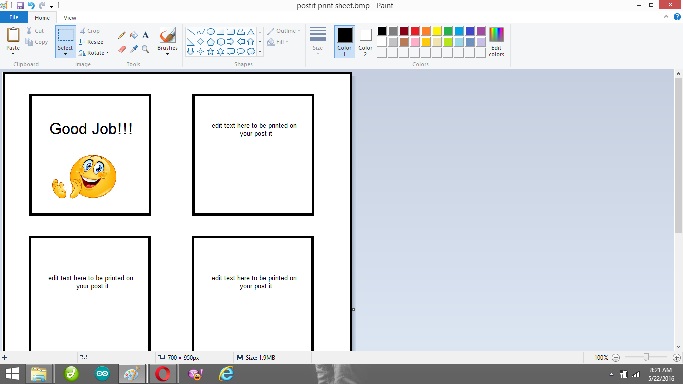Viewport: 683px width, 384px height.
Task: Pick the six-point star shape
Action: 221,51
